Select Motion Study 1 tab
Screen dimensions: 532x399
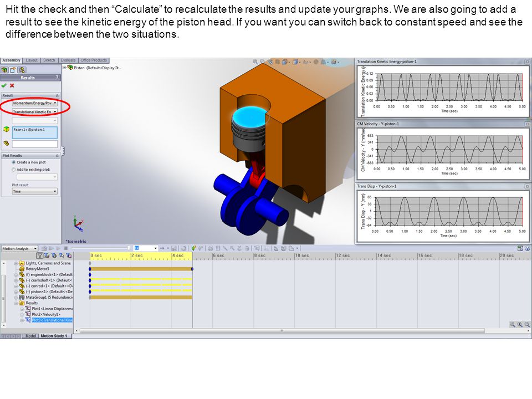[54, 336]
